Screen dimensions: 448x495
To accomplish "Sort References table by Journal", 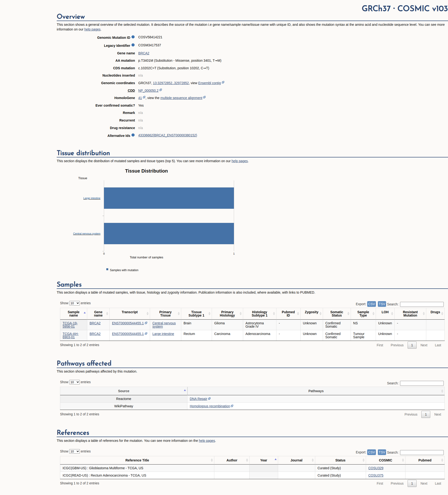I will (297, 460).
